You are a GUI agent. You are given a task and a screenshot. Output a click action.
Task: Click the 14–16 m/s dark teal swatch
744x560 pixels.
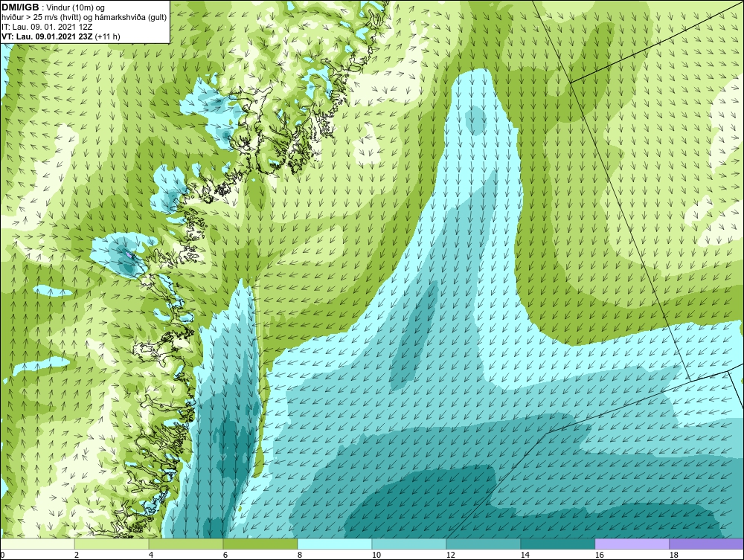click(x=557, y=544)
